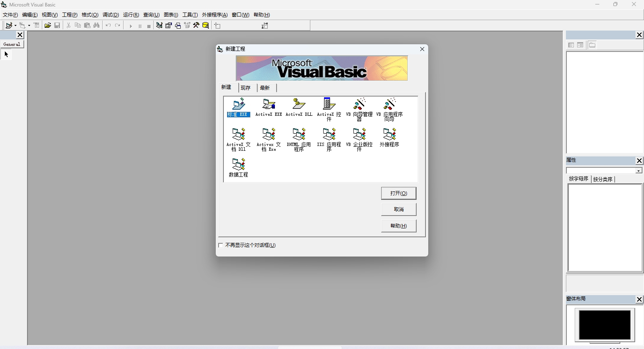Click the Copy toolbar icon
644x349 pixels.
tap(78, 25)
